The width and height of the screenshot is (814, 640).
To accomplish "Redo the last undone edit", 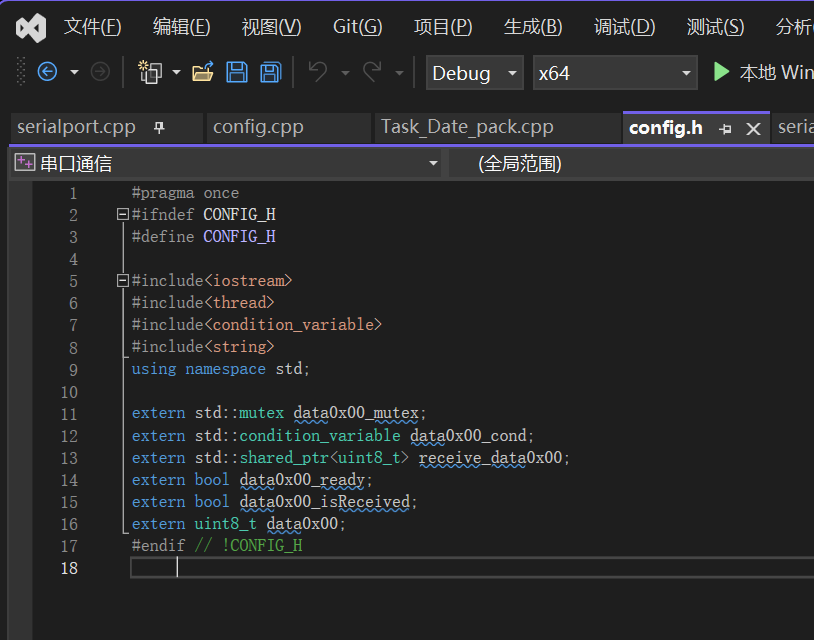I will 372,72.
